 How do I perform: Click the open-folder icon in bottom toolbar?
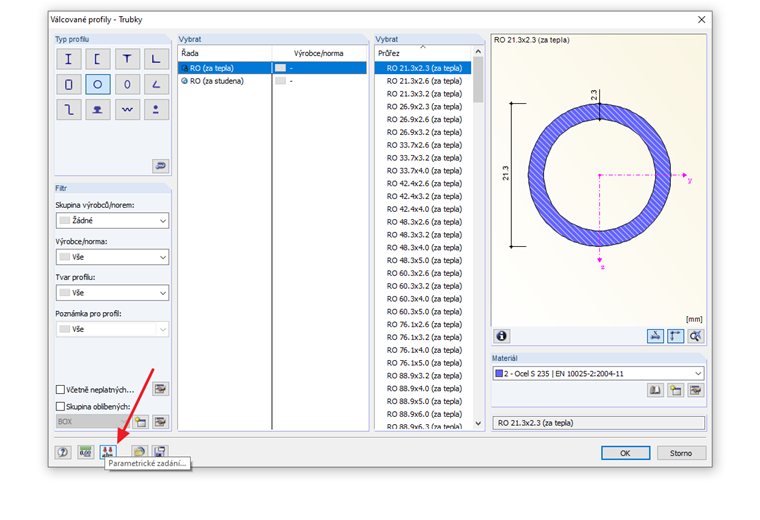coord(140,452)
